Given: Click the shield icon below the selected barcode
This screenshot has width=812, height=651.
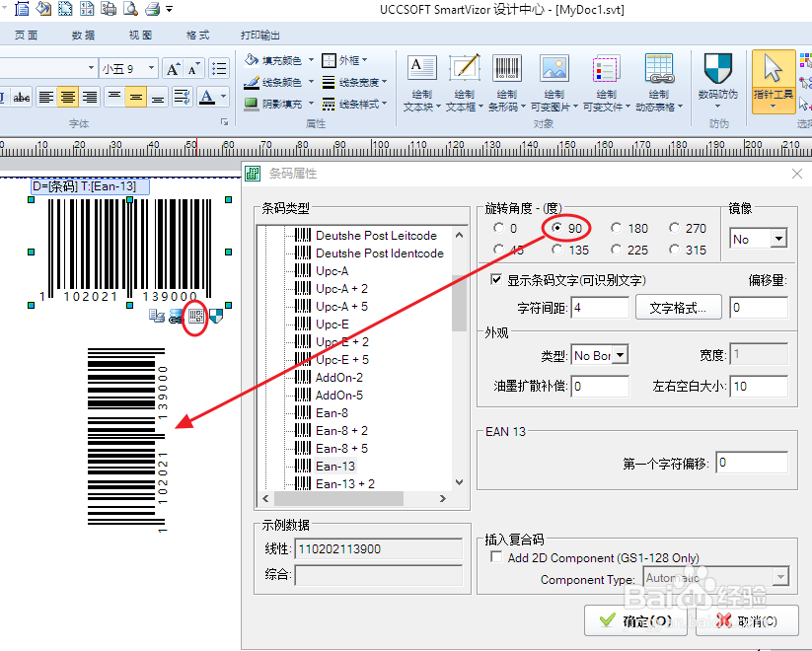Looking at the screenshot, I should [216, 316].
